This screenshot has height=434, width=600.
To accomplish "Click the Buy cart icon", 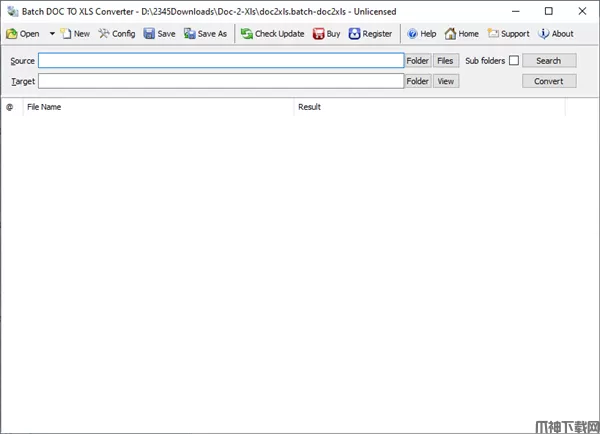I will tap(318, 34).
